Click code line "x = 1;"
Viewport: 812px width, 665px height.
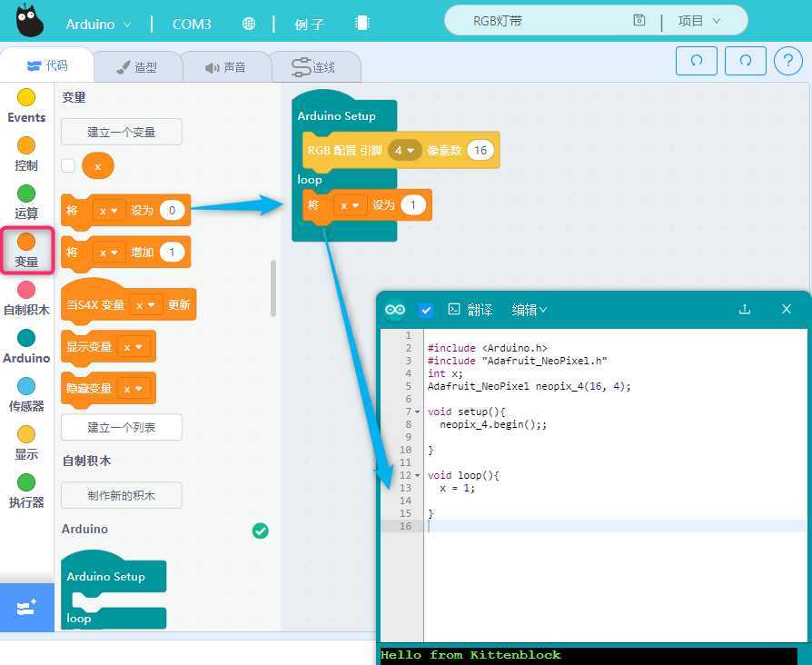[457, 488]
